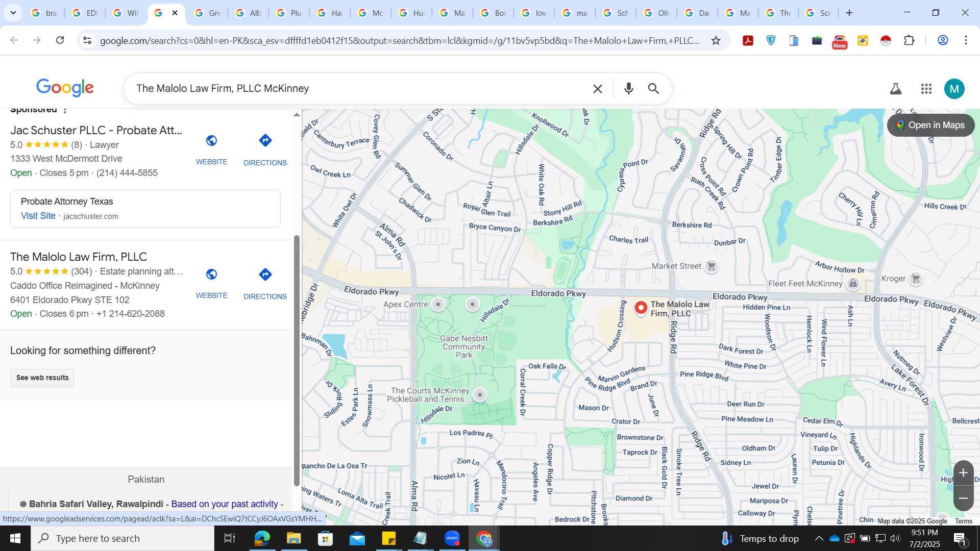
Task: Open the Windows Start menu
Action: [x=15, y=538]
